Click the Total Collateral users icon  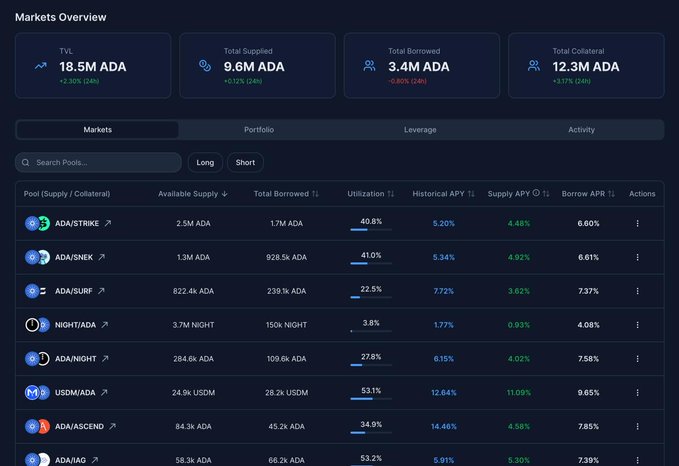click(534, 66)
